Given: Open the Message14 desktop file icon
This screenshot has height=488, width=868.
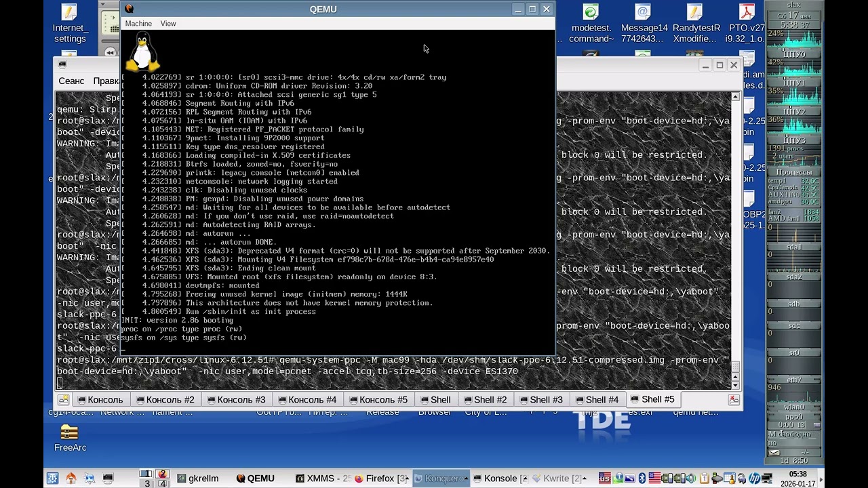Looking at the screenshot, I should point(644,24).
